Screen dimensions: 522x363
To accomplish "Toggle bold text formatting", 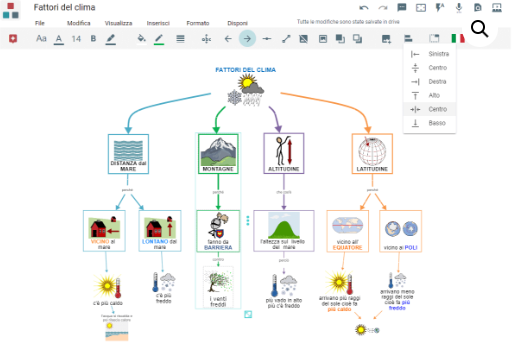I will coord(93,39).
